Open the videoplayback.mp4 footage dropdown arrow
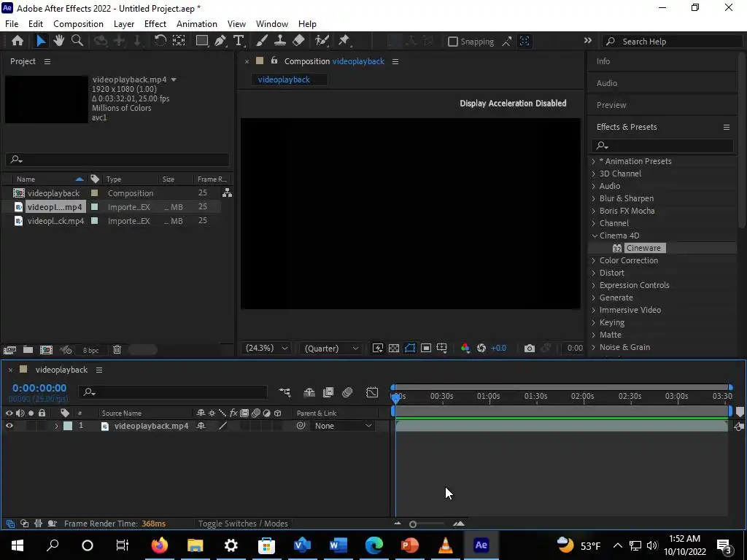Viewport: 747px width, 560px height. pyautogui.click(x=174, y=79)
